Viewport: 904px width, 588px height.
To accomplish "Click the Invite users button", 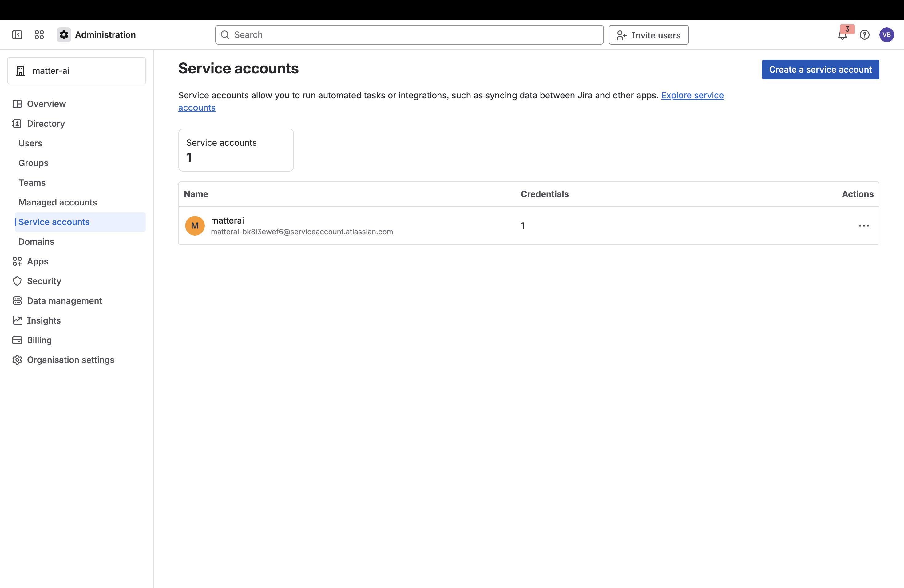I will tap(648, 34).
